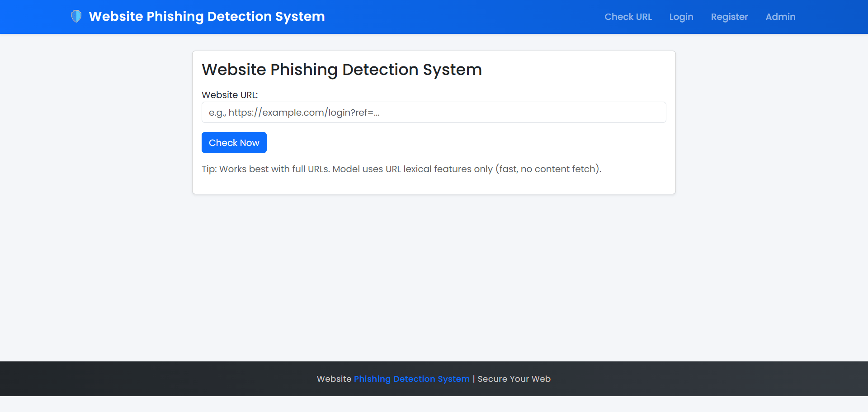Open Admin from the navigation bar
The width and height of the screenshot is (868, 412).
coord(780,17)
